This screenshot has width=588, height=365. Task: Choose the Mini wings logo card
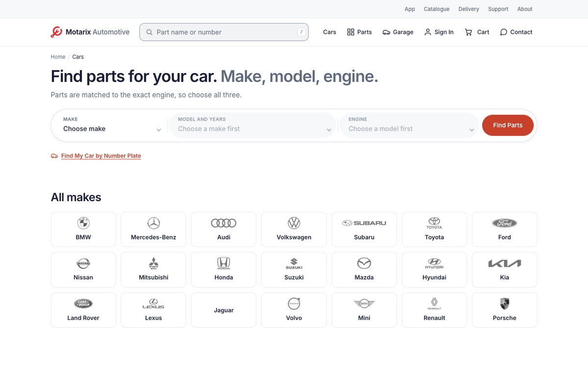pyautogui.click(x=364, y=310)
